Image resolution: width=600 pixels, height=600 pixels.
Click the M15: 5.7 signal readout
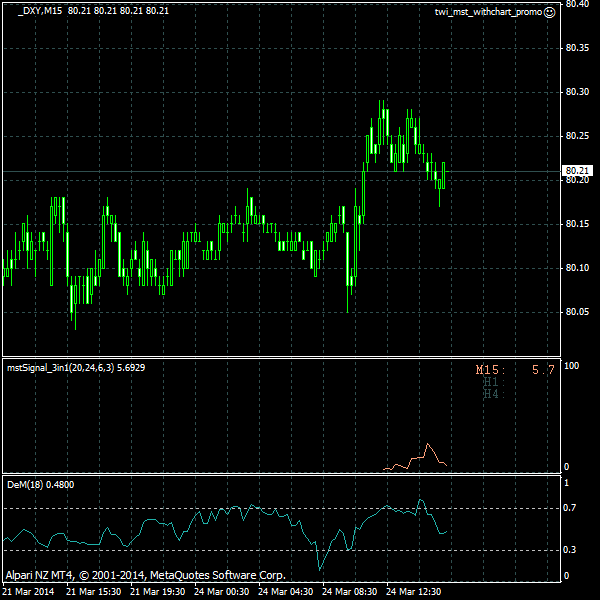[x=515, y=370]
